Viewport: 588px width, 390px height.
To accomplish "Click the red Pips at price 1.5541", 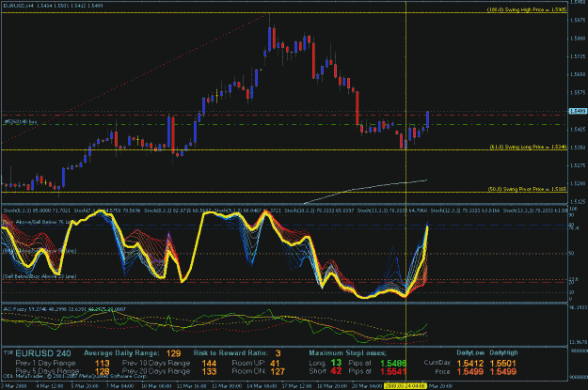I will (x=393, y=371).
